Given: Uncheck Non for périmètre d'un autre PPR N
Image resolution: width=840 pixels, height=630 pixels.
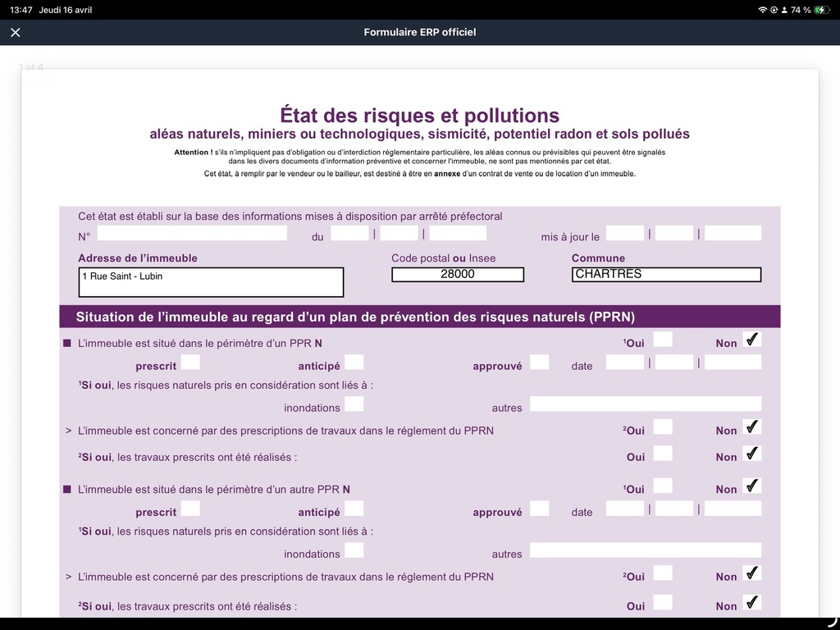Looking at the screenshot, I should [752, 486].
